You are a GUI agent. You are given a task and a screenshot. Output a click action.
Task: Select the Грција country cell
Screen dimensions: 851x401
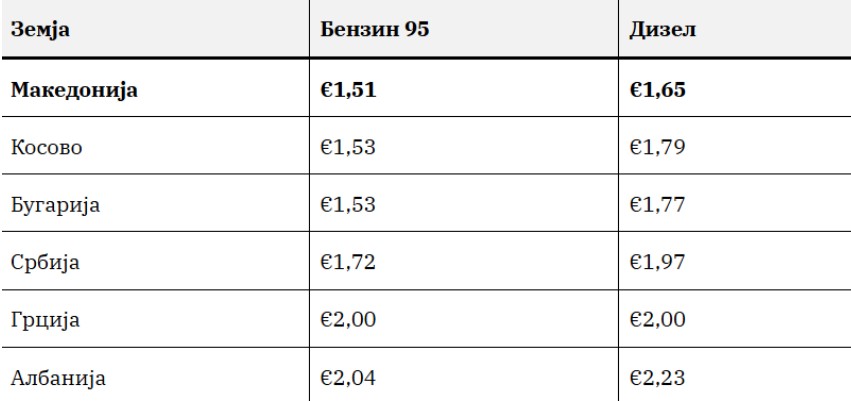pos(45,320)
